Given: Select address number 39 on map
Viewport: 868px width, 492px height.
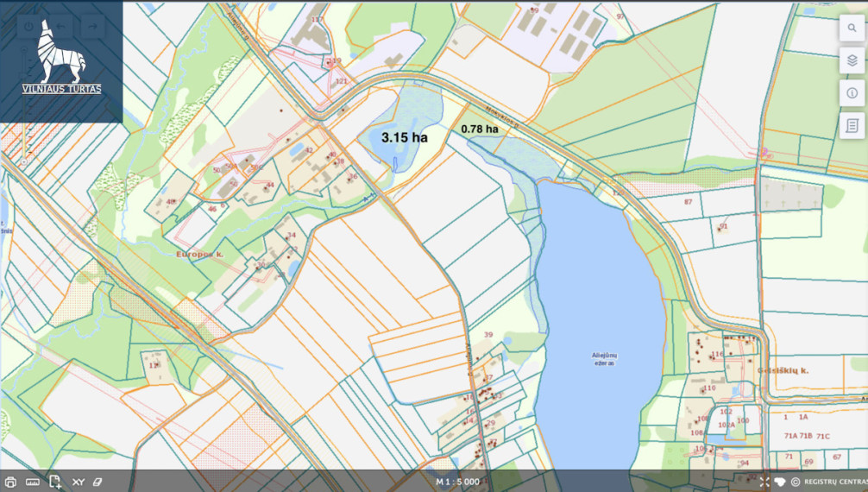Looking at the screenshot, I should click(x=488, y=335).
